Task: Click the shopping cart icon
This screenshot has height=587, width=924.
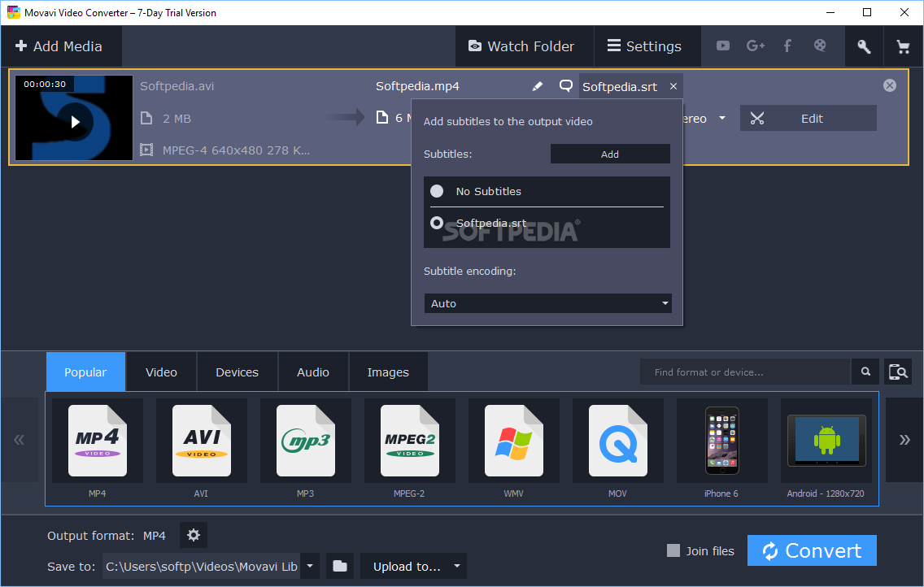Action: tap(903, 46)
